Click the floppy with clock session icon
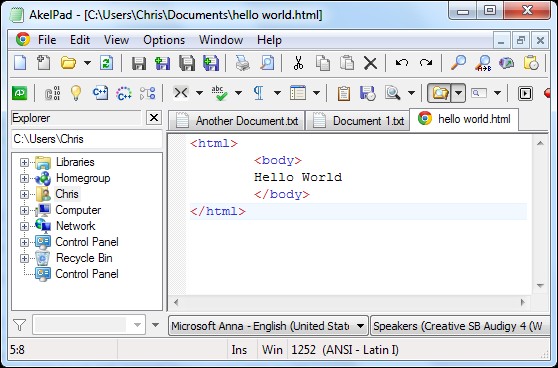The image size is (558, 368). point(368,93)
